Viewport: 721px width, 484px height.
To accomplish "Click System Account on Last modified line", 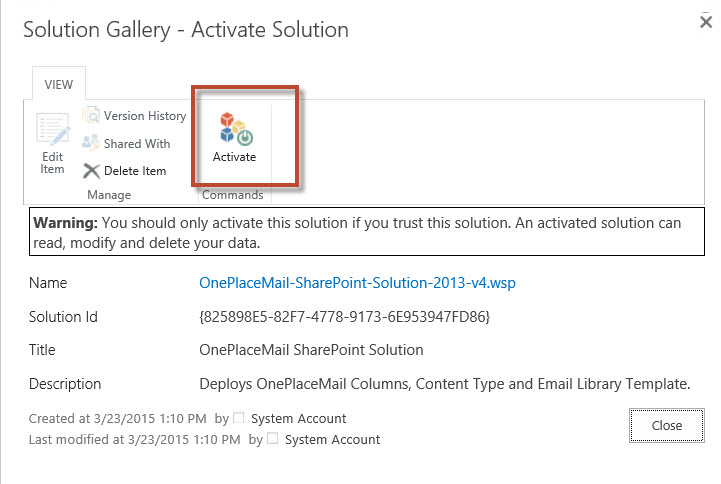I will pos(332,440).
